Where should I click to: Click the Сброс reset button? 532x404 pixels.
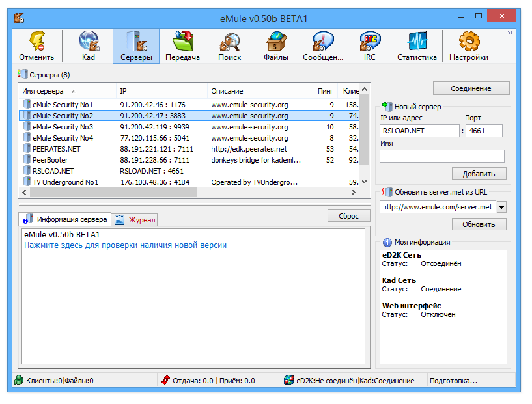[349, 216]
